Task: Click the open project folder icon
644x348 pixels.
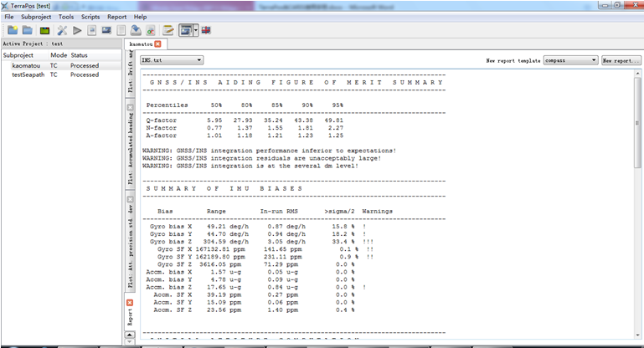Action: click(x=28, y=30)
